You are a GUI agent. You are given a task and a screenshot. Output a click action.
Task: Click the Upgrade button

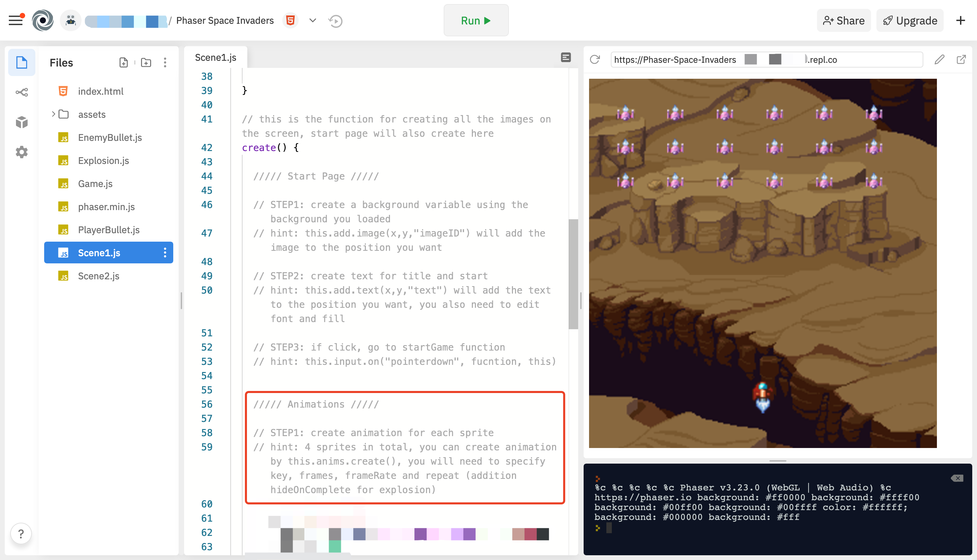[910, 20]
